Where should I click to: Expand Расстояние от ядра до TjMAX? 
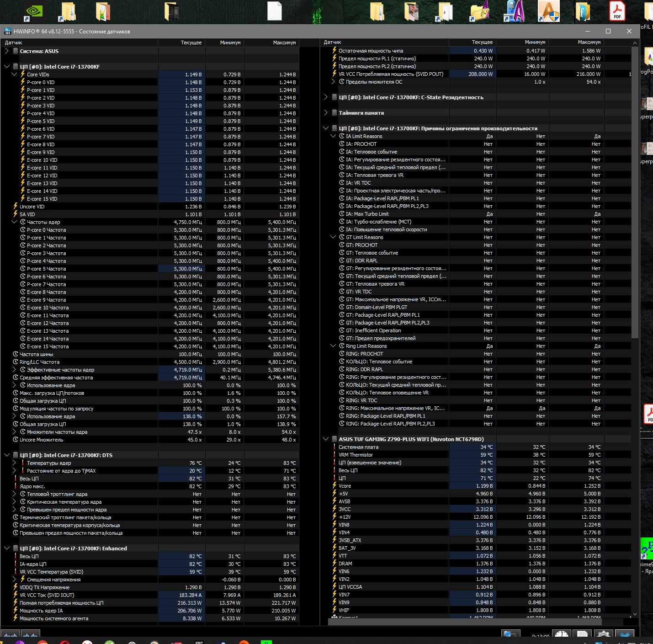[x=14, y=471]
